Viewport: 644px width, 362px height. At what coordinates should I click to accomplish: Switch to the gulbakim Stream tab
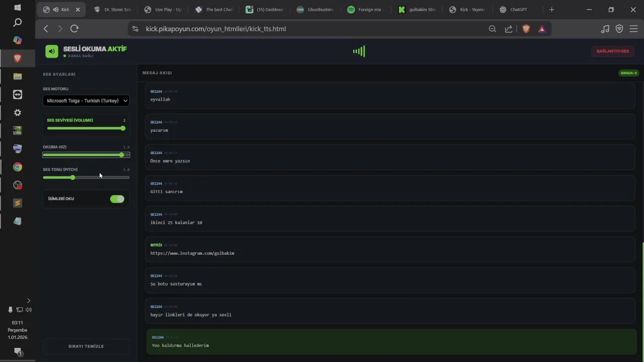(x=417, y=10)
